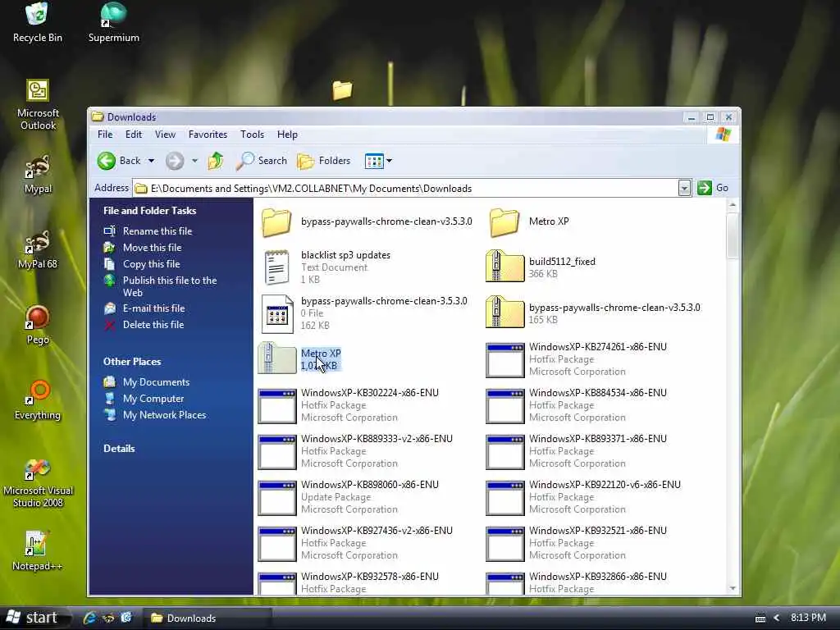This screenshot has width=840, height=630.
Task: Open the Views icon menu
Action: [x=378, y=161]
